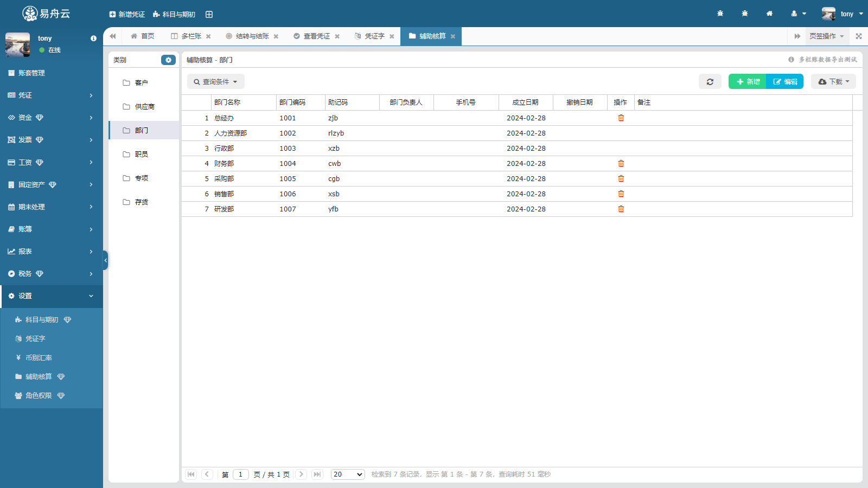Open category settings gear icon
Viewport: 868px width, 488px height.
168,60
